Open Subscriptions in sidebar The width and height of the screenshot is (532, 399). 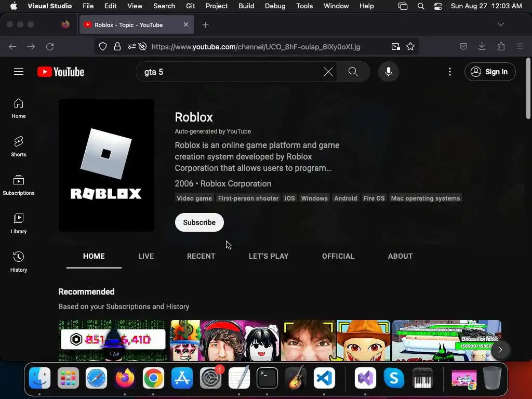pos(19,185)
